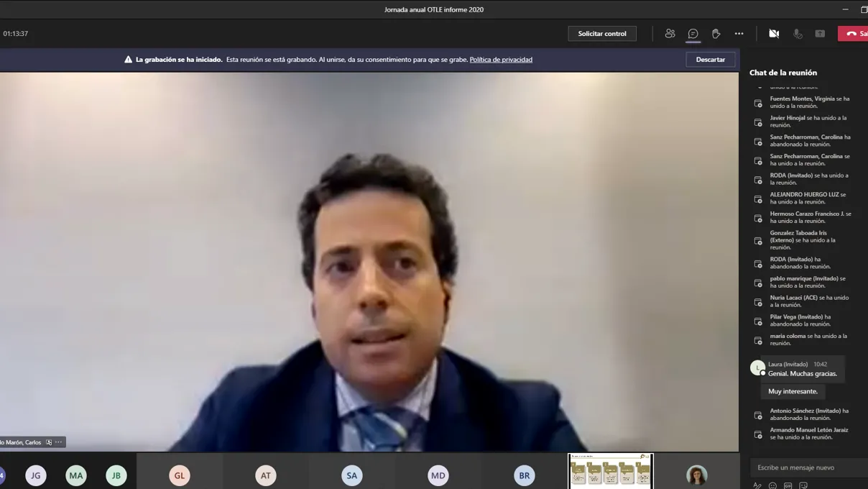Open the Política de privacidad link

tap(501, 60)
